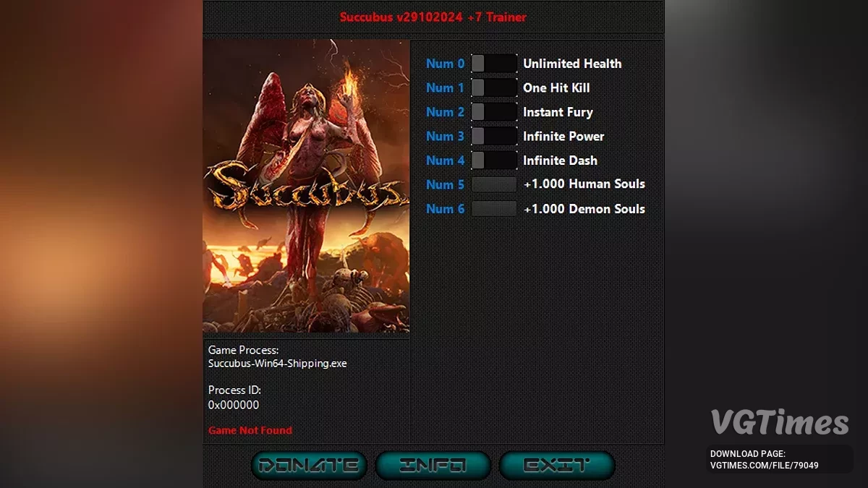The height and width of the screenshot is (488, 868).
Task: Enable the One Hit Kill toggle
Action: tap(494, 87)
